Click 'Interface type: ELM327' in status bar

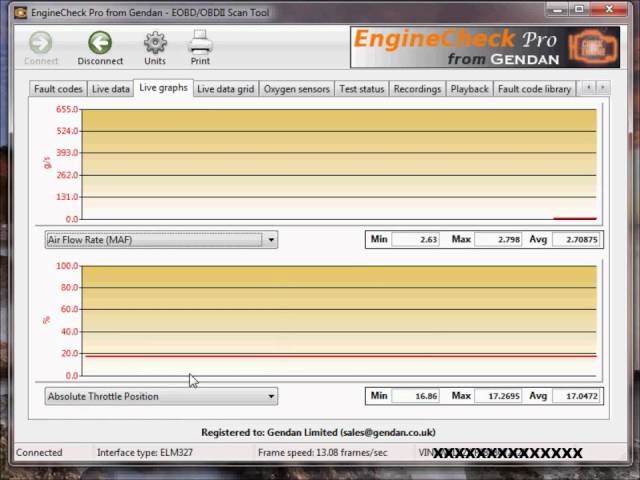tap(145, 452)
